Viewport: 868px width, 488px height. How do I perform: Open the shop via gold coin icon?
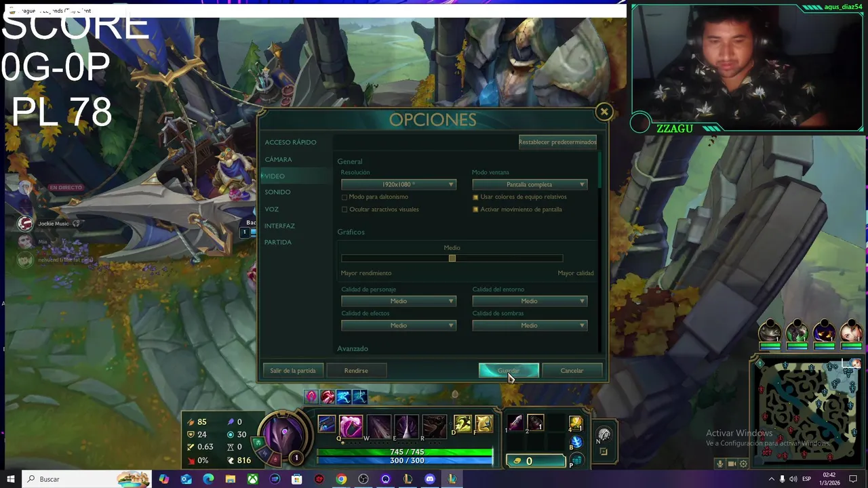coord(517,461)
